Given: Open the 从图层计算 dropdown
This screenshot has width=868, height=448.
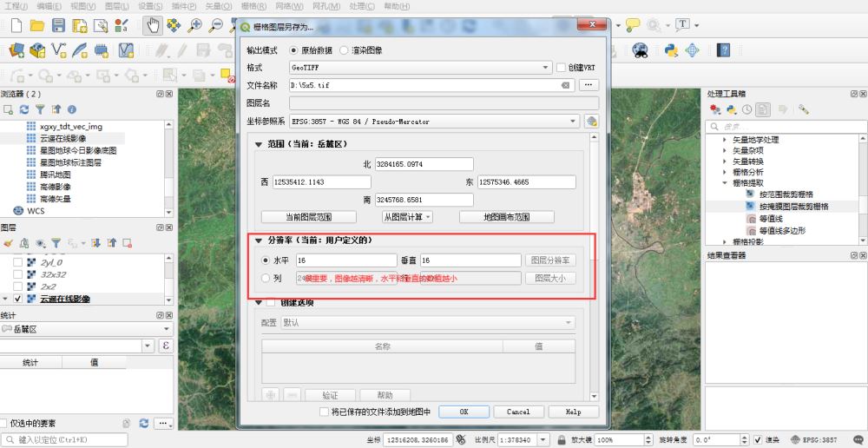Looking at the screenshot, I should click(408, 217).
